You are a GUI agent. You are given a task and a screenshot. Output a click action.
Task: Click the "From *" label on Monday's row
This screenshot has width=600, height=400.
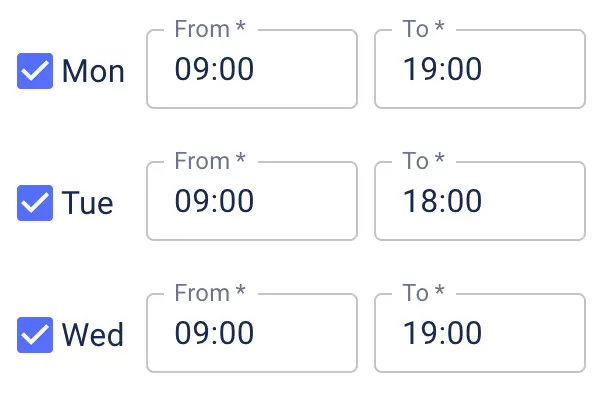coord(209,29)
